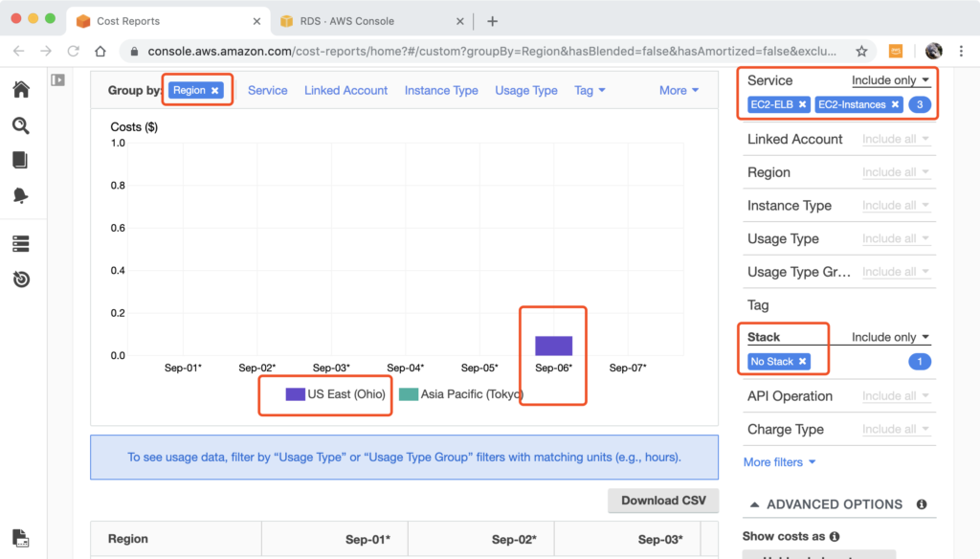The width and height of the screenshot is (980, 559).
Task: Open the AWS billing Home icon in sidebar
Action: [x=21, y=89]
